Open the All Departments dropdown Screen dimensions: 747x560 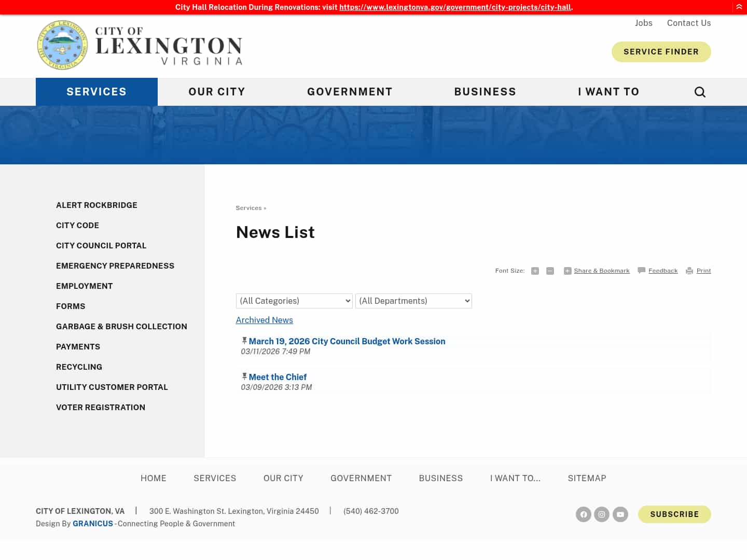tap(413, 301)
